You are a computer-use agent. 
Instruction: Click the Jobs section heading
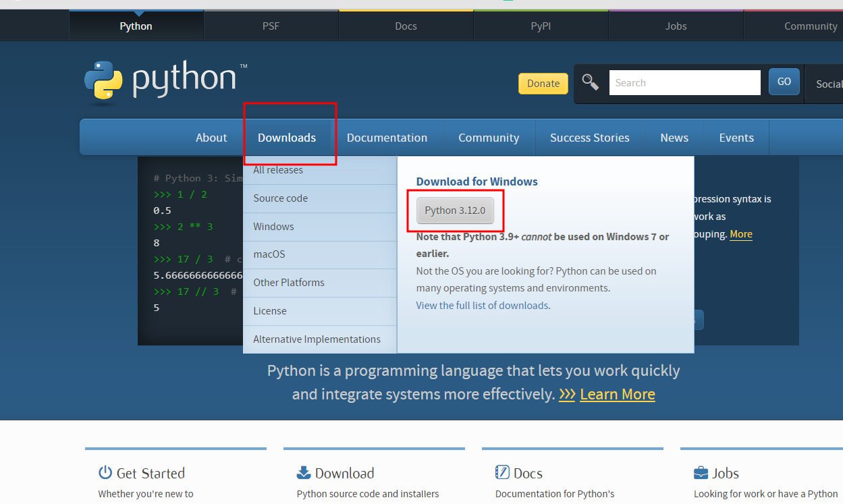tap(726, 474)
